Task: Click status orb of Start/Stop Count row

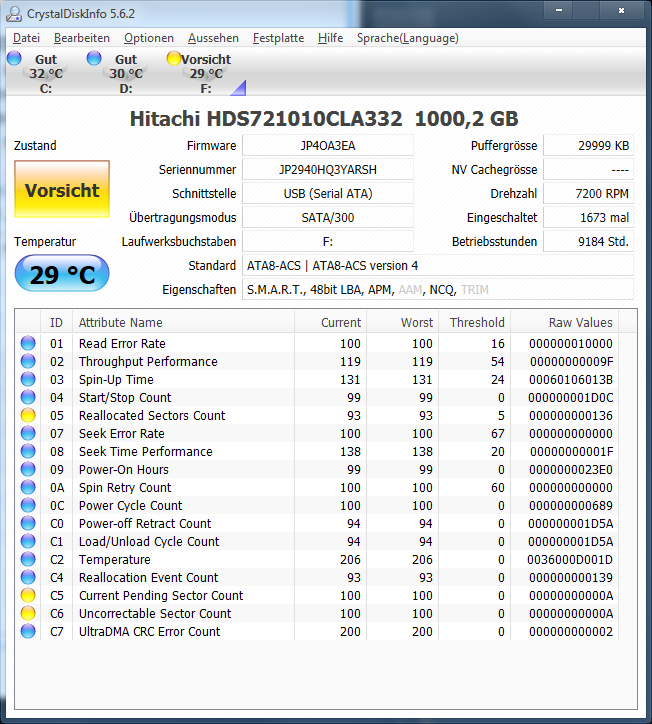Action: (28, 397)
